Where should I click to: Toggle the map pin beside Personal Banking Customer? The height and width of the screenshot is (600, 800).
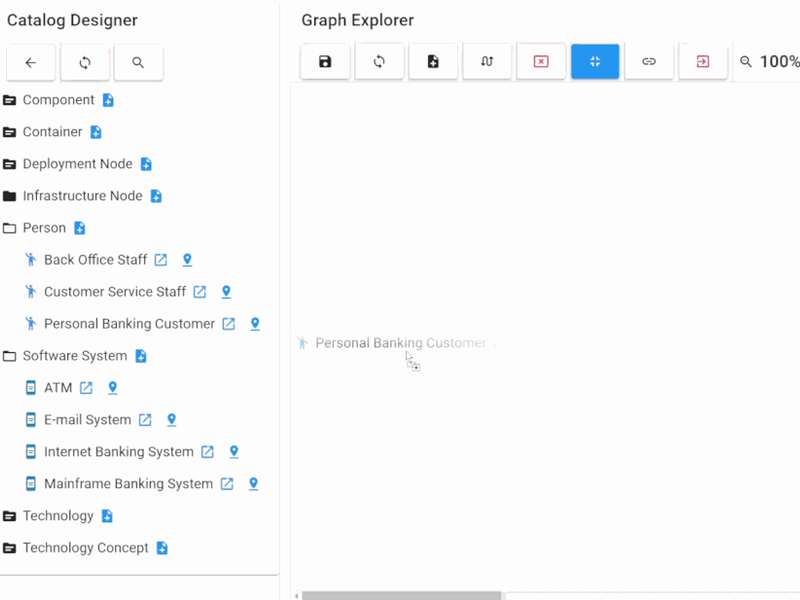coord(254,324)
